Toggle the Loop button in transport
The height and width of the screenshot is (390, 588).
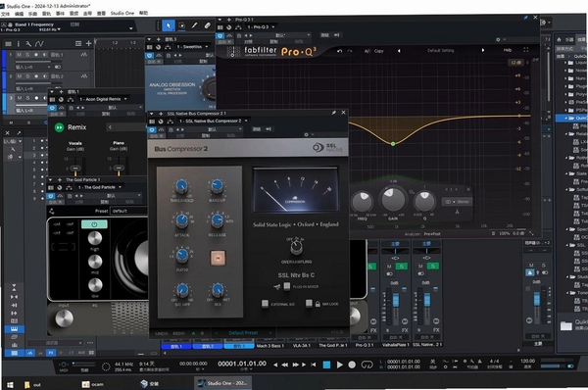click(367, 365)
